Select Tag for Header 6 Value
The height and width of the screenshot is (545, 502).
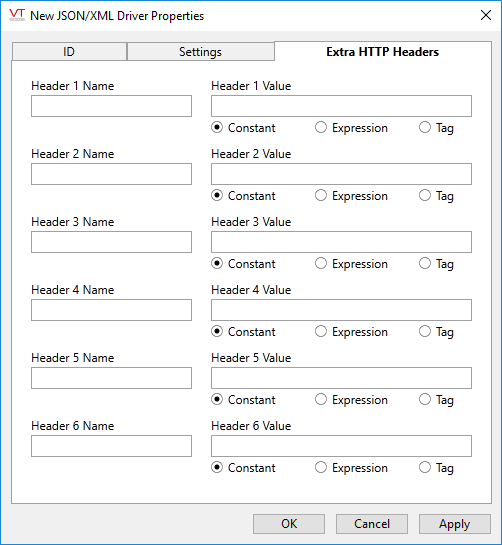[x=436, y=468]
